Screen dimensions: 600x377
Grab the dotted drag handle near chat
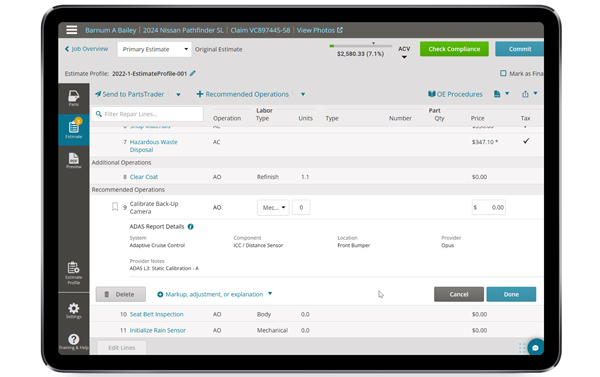(522, 348)
